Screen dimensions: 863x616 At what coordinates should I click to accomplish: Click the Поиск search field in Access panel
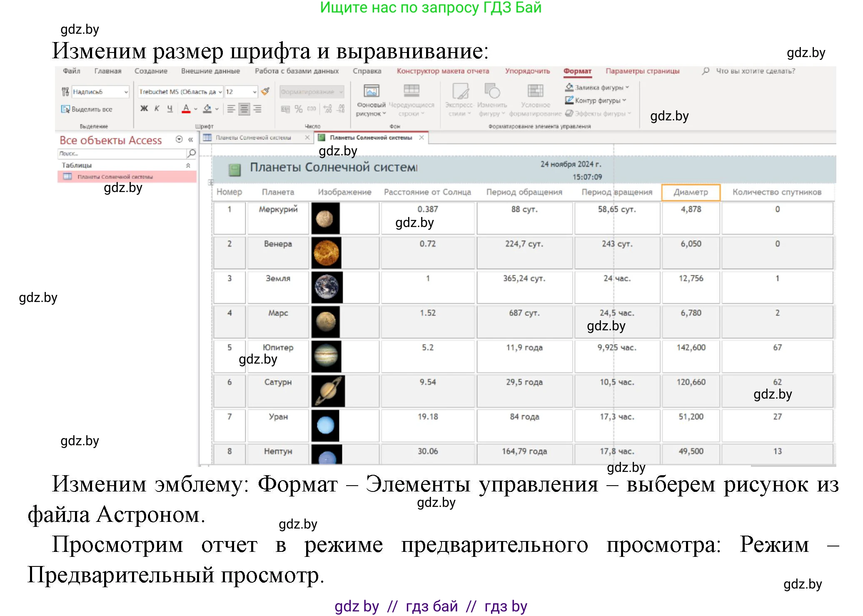[121, 154]
